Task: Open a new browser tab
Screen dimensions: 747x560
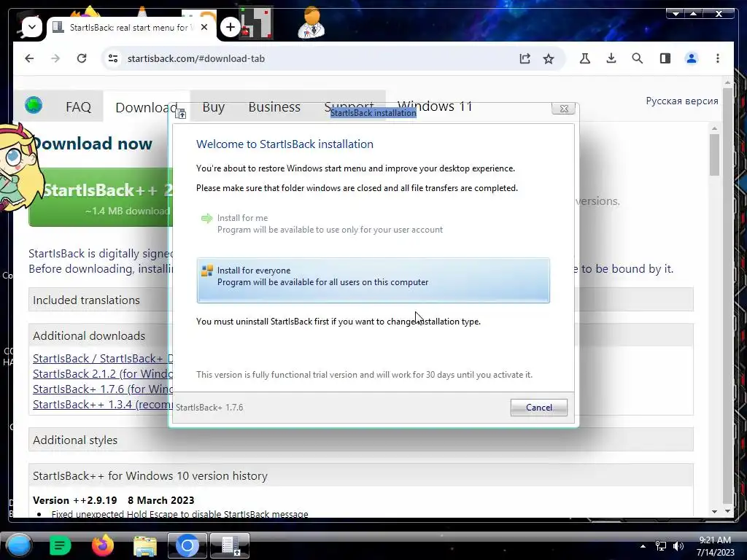Action: (x=230, y=27)
